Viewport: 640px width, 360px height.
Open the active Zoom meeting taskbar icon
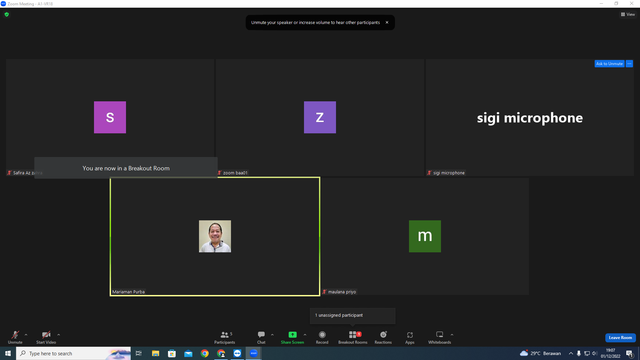253,353
